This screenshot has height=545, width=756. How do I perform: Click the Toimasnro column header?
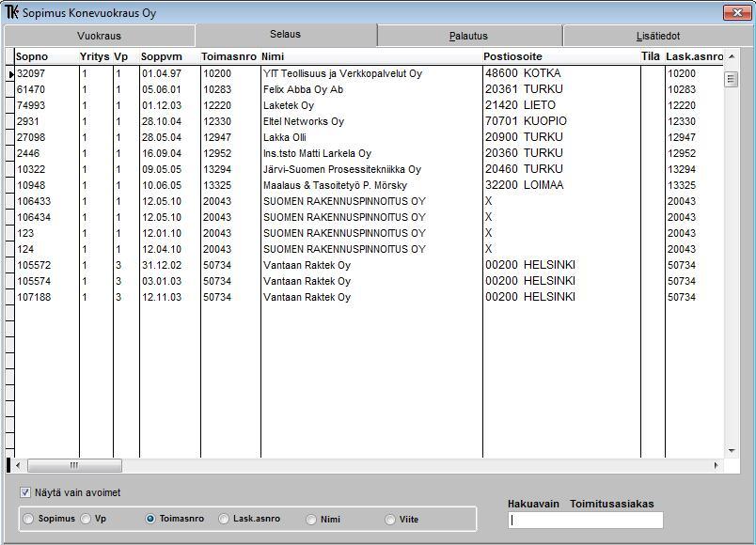pos(230,56)
